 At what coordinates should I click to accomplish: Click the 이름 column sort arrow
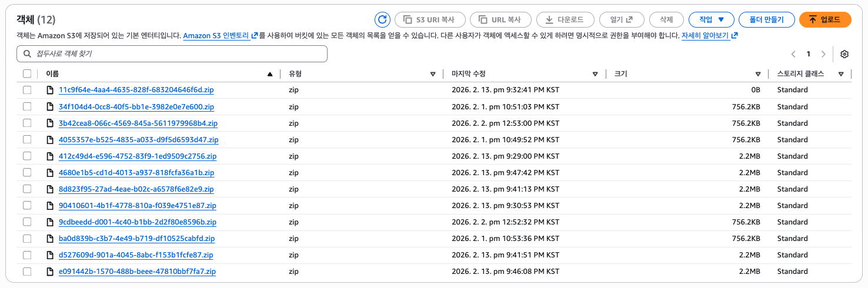pyautogui.click(x=270, y=74)
